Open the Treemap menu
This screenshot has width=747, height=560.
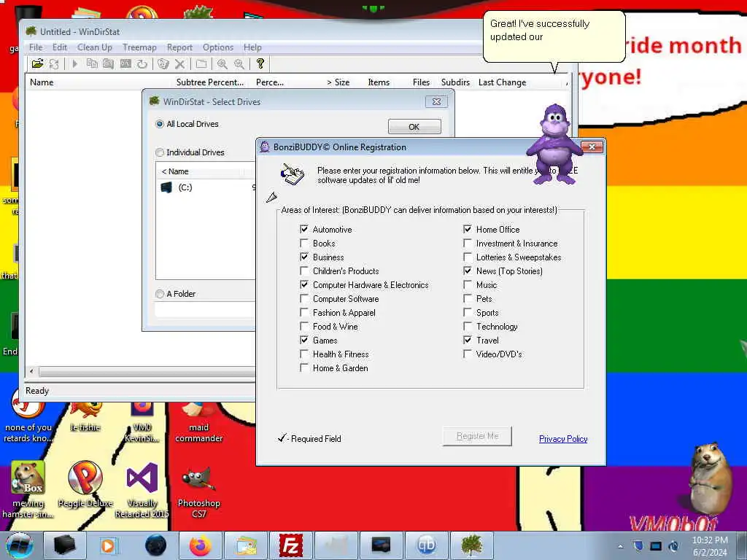click(x=139, y=47)
